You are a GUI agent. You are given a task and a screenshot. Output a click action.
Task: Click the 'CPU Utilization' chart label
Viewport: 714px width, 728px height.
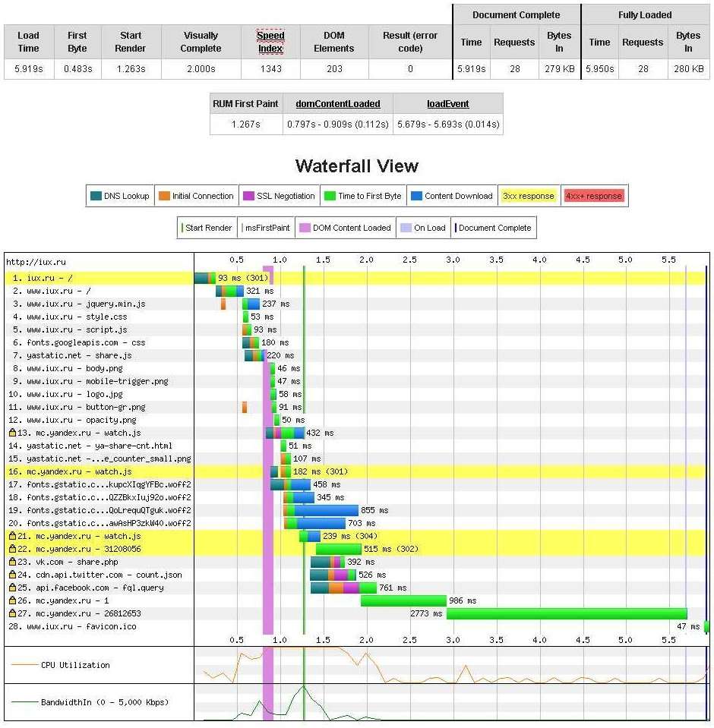tap(75, 665)
